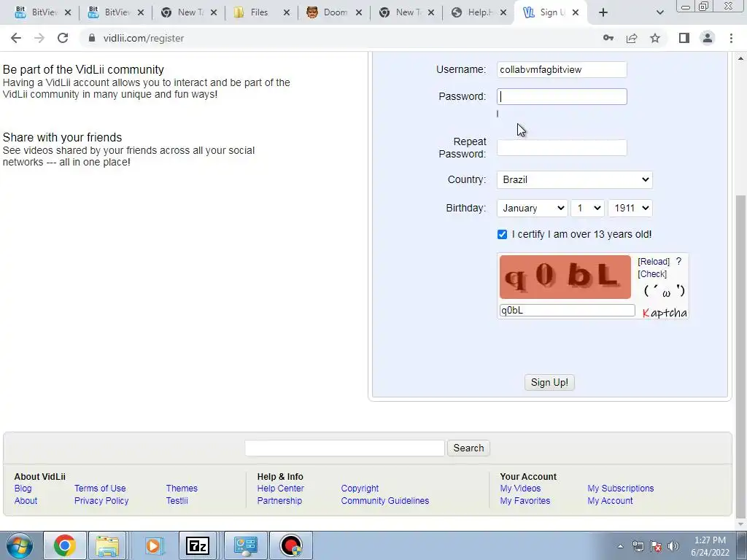This screenshot has width=747, height=560.
Task: Open the My Videos link
Action: 520,488
